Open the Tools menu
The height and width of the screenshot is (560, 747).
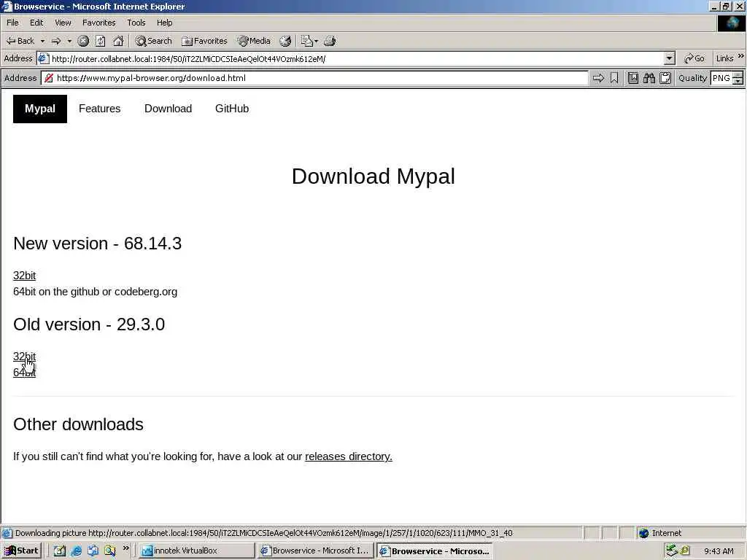(136, 23)
